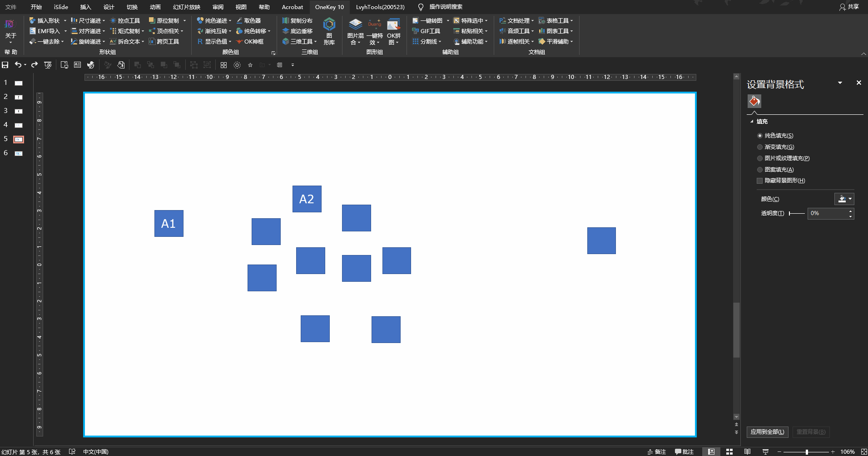
Task: Click the Save icon in quick access toolbar
Action: coord(5,65)
